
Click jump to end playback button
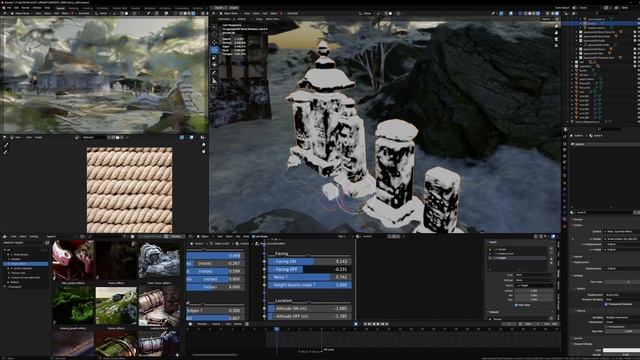point(386,324)
